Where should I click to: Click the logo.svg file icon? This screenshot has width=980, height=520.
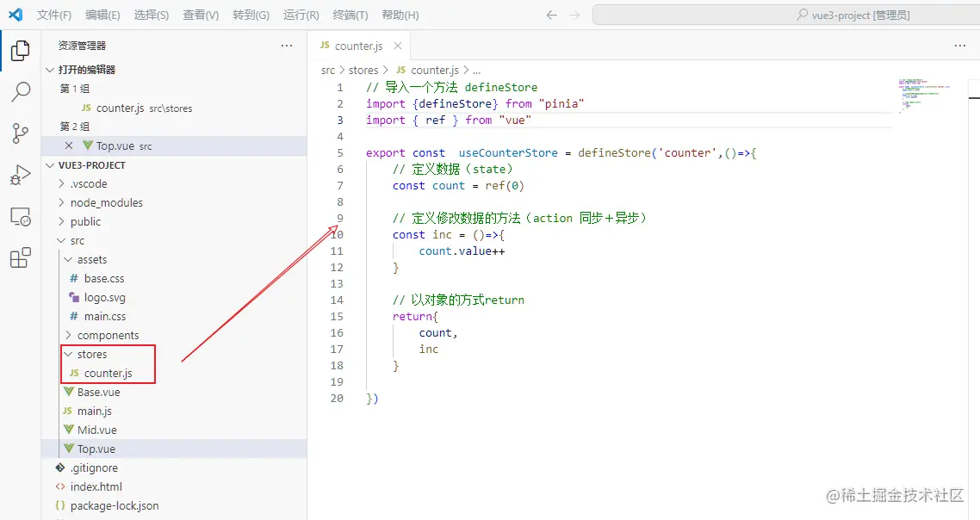point(74,297)
